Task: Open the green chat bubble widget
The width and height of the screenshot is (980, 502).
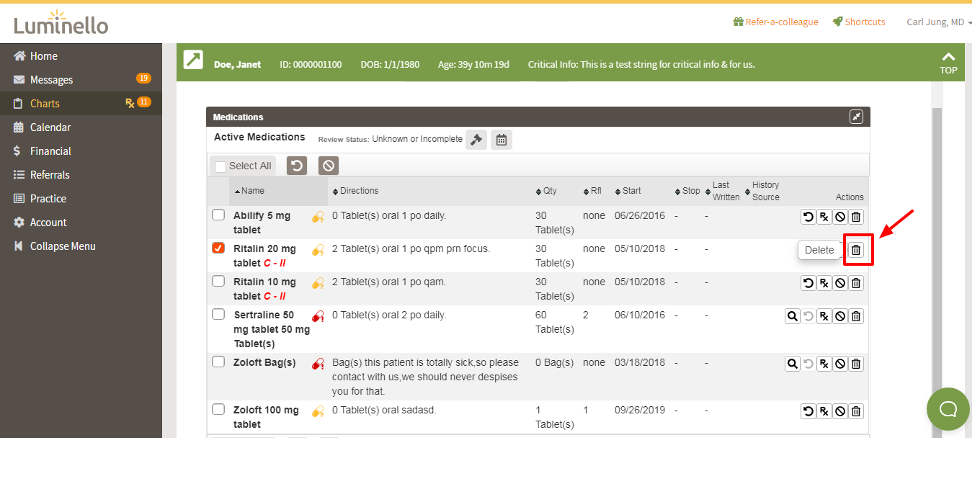Action: click(x=948, y=409)
